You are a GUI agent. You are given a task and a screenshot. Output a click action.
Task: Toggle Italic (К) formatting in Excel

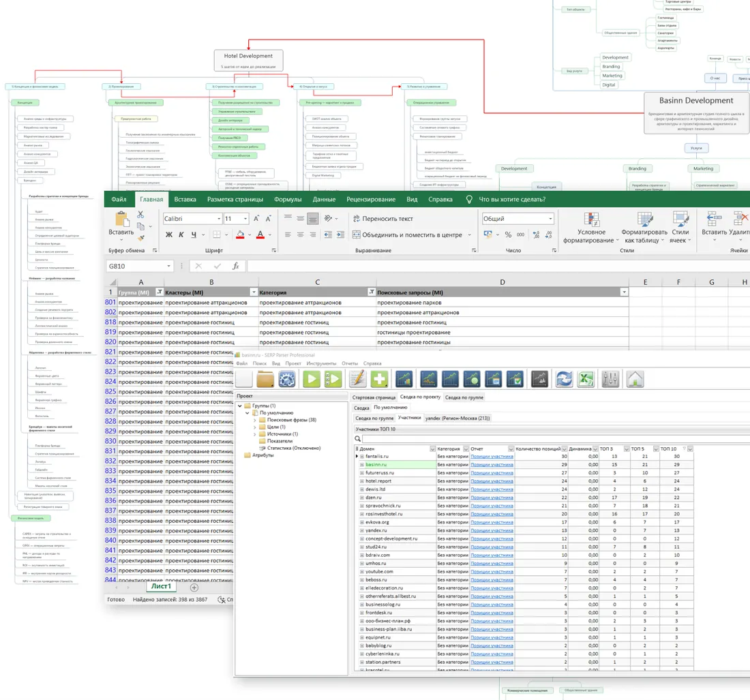pyautogui.click(x=181, y=234)
